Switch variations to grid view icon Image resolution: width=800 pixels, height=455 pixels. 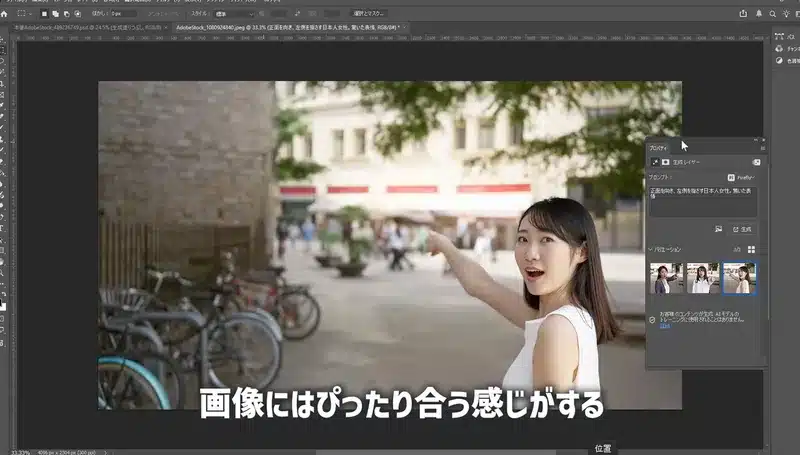[x=752, y=249]
